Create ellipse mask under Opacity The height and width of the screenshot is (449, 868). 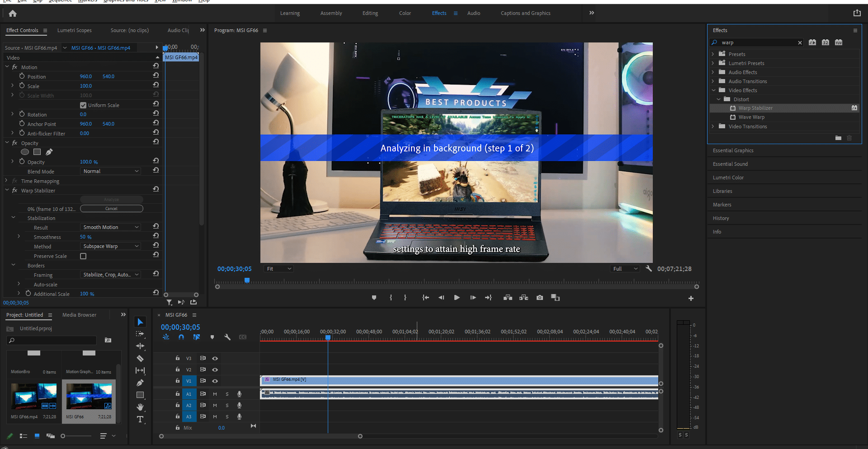point(25,152)
